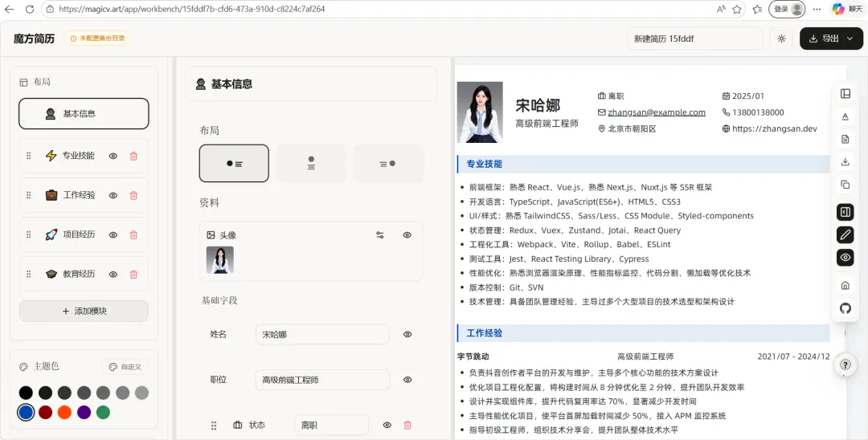Open browser read aloud icon
Screen dimensions: 868x440
[x=721, y=9]
